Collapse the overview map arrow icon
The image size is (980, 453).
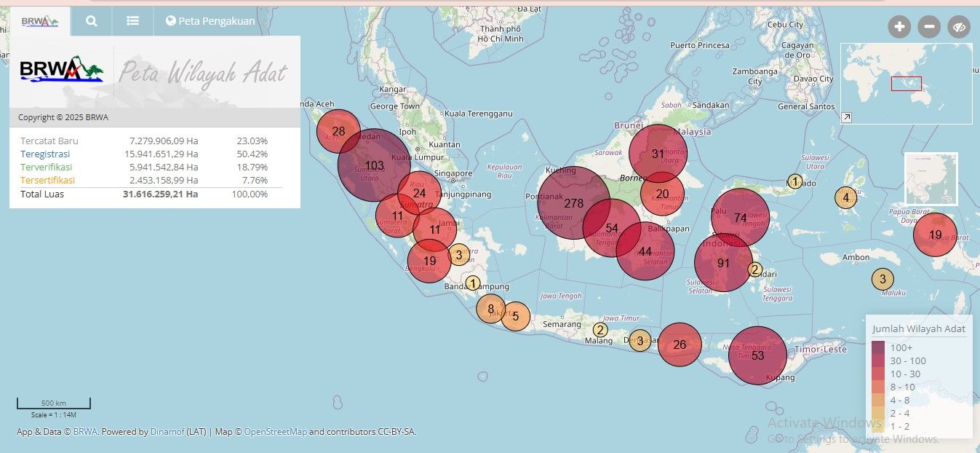846,117
